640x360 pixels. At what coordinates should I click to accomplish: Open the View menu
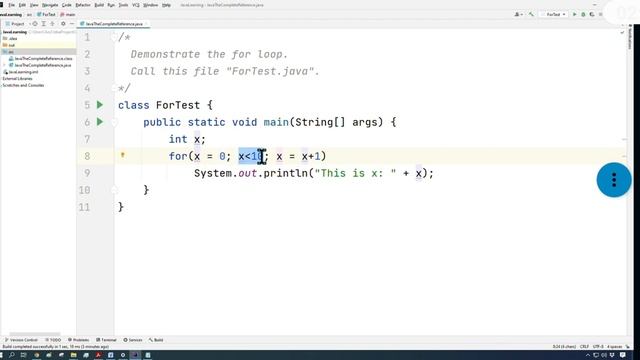click(x=34, y=5)
